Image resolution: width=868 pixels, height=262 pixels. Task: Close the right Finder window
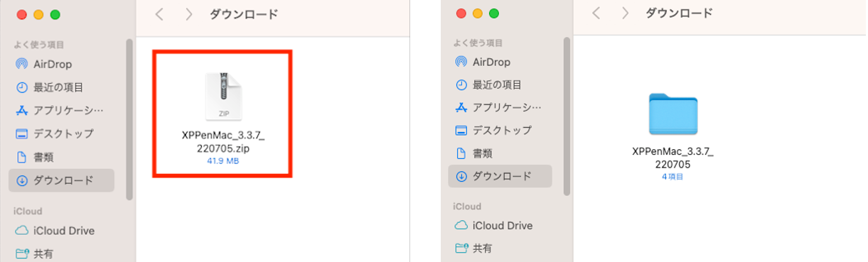(x=461, y=13)
